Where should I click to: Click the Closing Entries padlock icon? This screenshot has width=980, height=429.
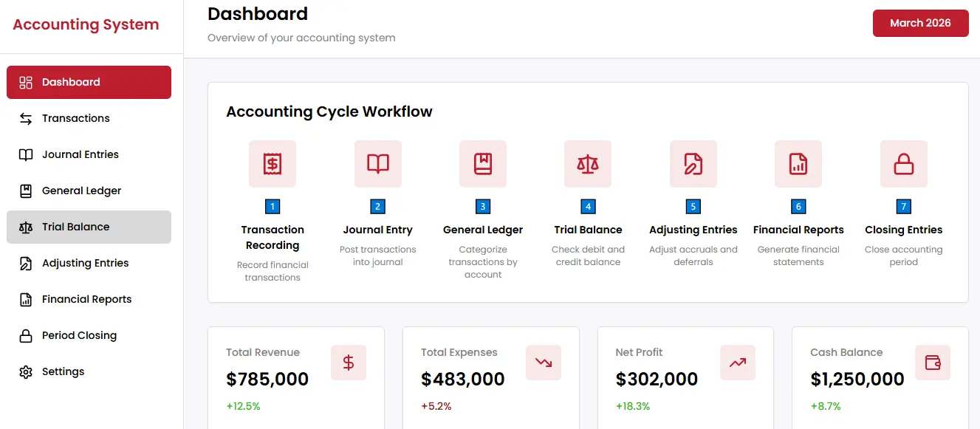pyautogui.click(x=904, y=164)
